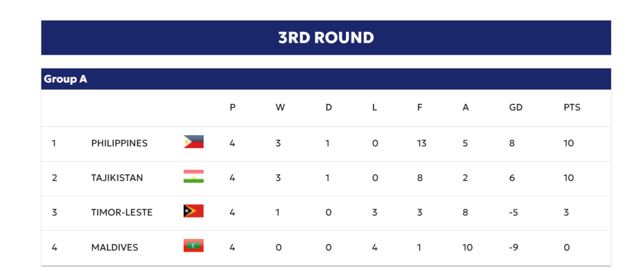Click the Maldives flag icon
The width and height of the screenshot is (644, 271).
[193, 246]
